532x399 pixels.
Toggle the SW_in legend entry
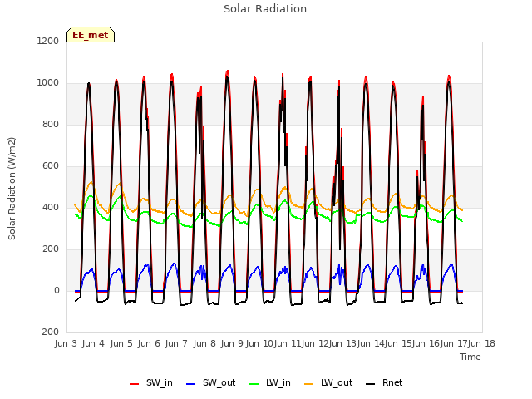point(151,382)
